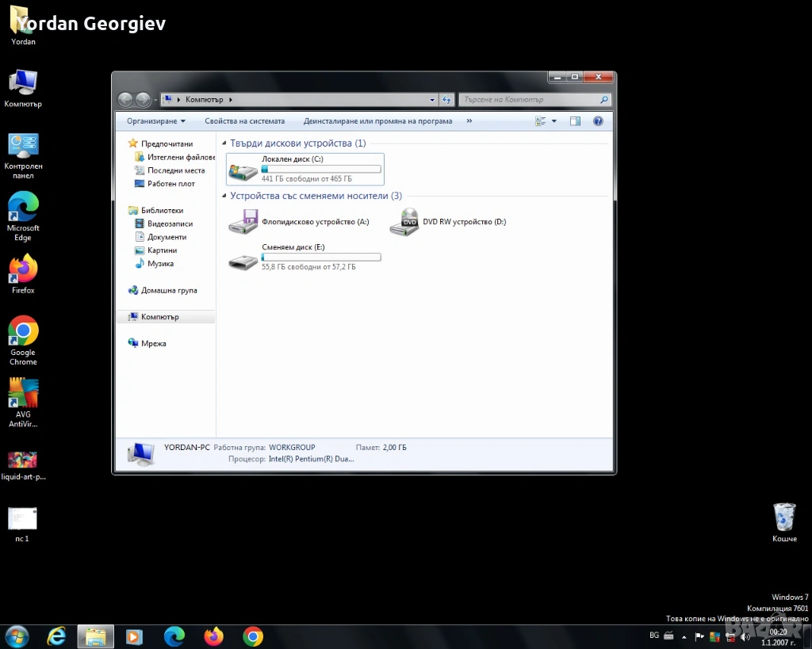Click Деинсталиране или промяна на програма
Viewport: 812px width, 649px height.
(377, 121)
